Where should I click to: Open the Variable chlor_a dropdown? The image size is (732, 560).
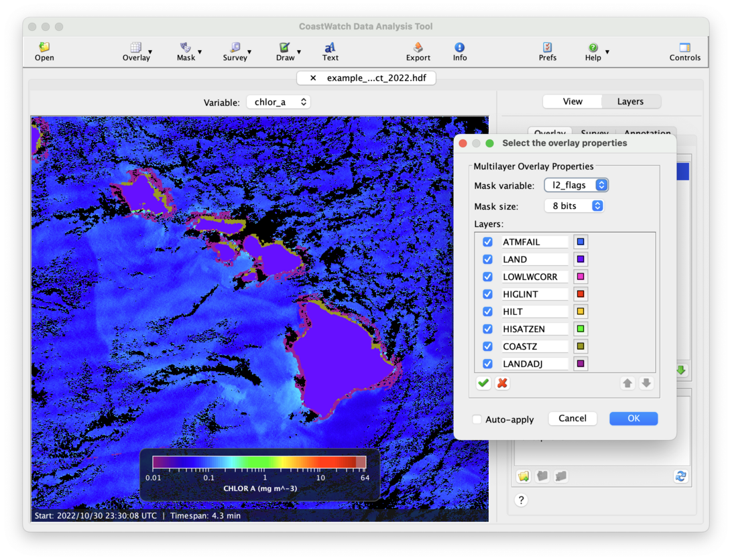tap(278, 102)
